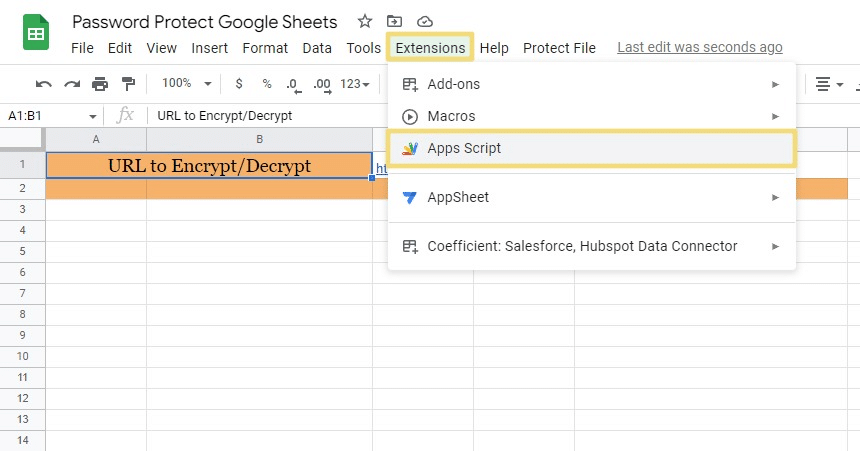Expand the Add-ons submenu
The image size is (860, 451).
591,84
